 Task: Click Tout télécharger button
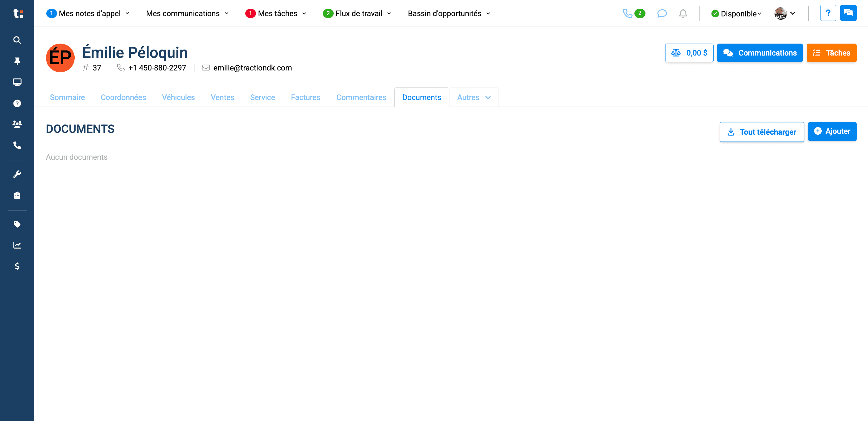pyautogui.click(x=762, y=132)
